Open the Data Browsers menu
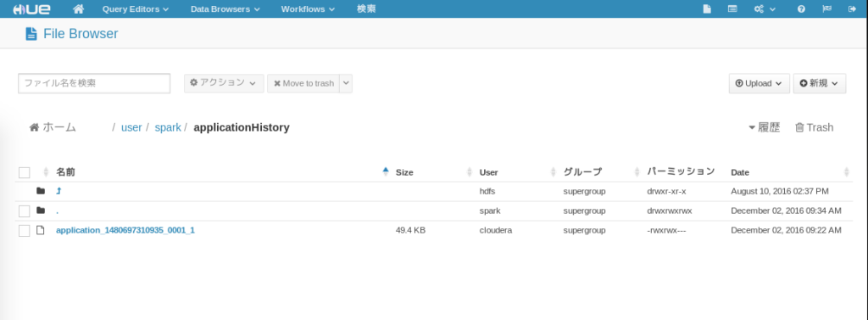Screen dimensions: 868x320 pos(225,8)
